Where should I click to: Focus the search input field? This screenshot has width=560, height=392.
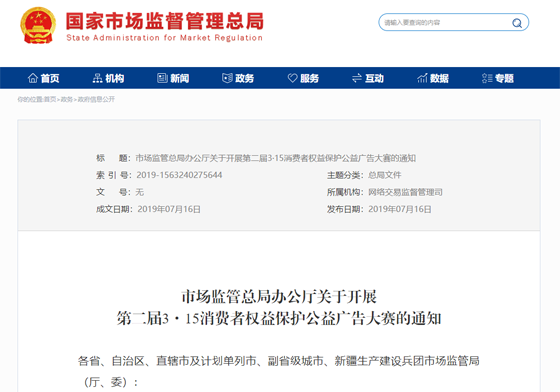[x=446, y=23]
